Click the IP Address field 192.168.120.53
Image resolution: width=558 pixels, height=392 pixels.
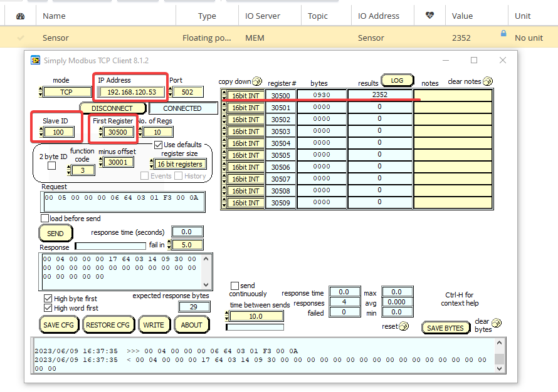[x=132, y=92]
